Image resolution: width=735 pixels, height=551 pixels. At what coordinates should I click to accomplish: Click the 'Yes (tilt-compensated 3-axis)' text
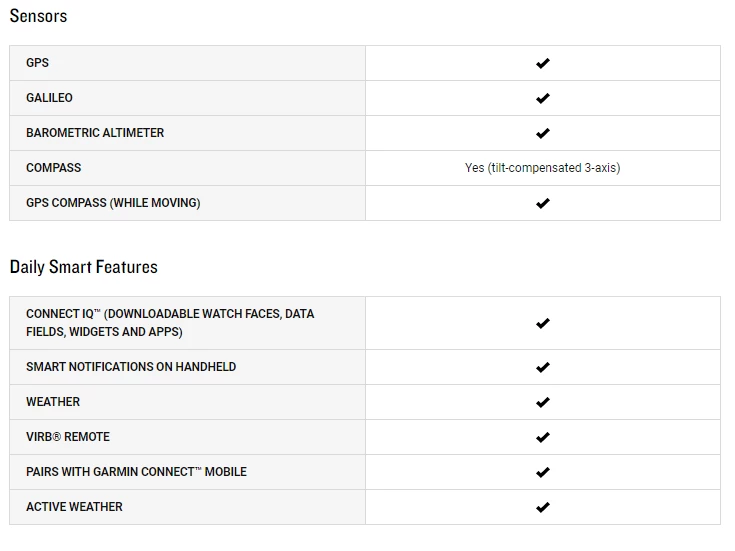tap(543, 168)
